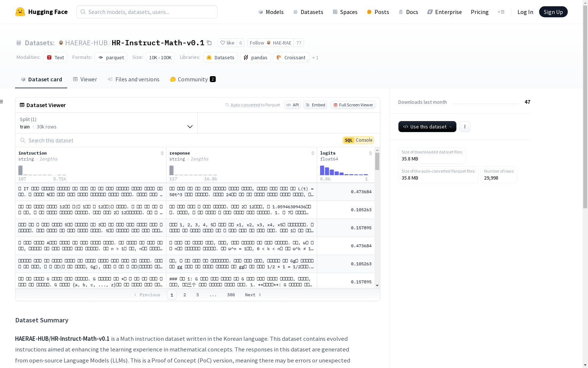Viewport: 588px width, 368px height.
Task: Click the HAERAE-HUB organization avatar
Action: (x=61, y=43)
